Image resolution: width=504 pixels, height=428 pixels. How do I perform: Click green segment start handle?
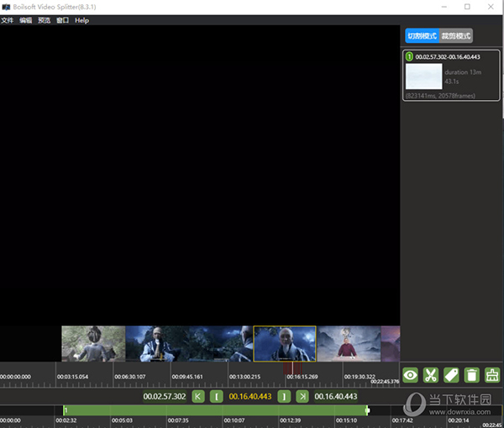tap(64, 410)
